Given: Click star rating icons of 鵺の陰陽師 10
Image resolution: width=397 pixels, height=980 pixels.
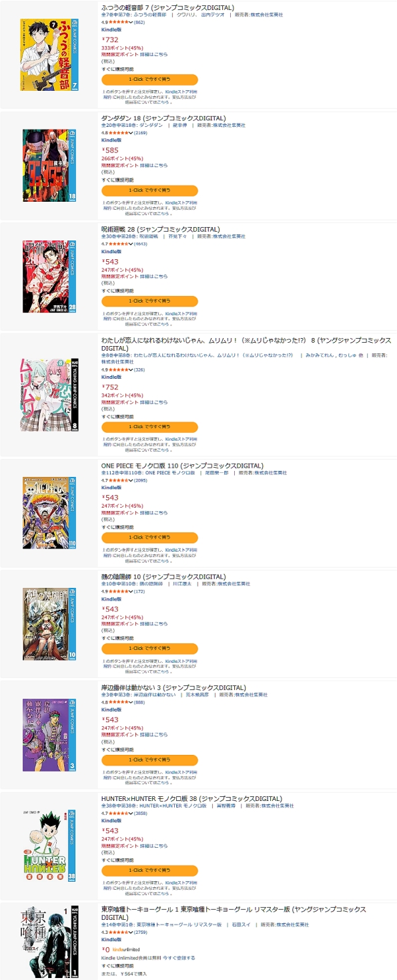Looking at the screenshot, I should pyautogui.click(x=119, y=591).
